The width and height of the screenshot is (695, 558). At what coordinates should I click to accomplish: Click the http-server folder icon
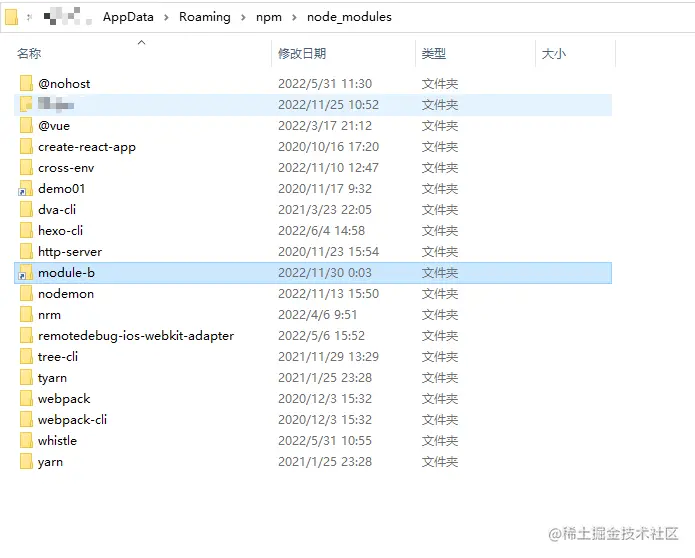pos(26,251)
